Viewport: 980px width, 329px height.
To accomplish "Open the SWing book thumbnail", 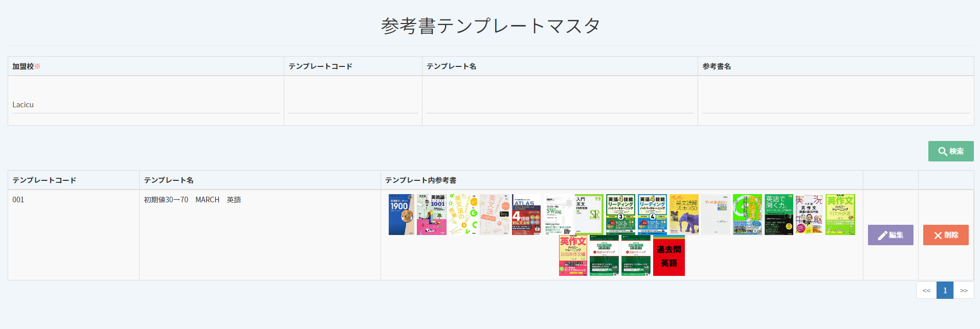I will tap(558, 215).
